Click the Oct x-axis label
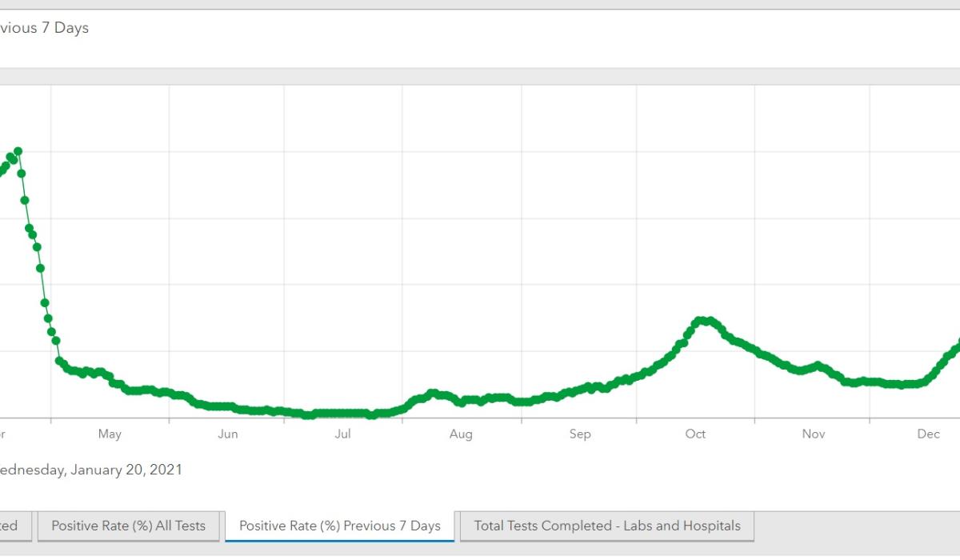The height and width of the screenshot is (560, 960). click(695, 434)
